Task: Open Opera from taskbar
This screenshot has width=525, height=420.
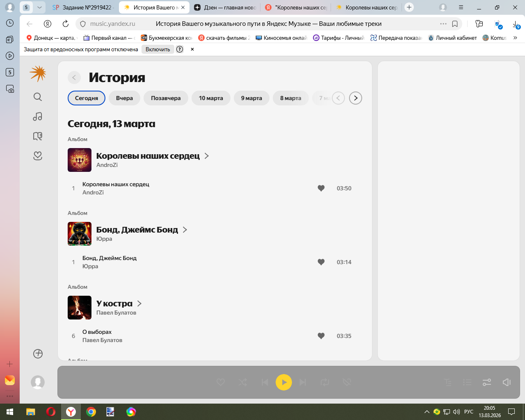Action: pos(51,412)
